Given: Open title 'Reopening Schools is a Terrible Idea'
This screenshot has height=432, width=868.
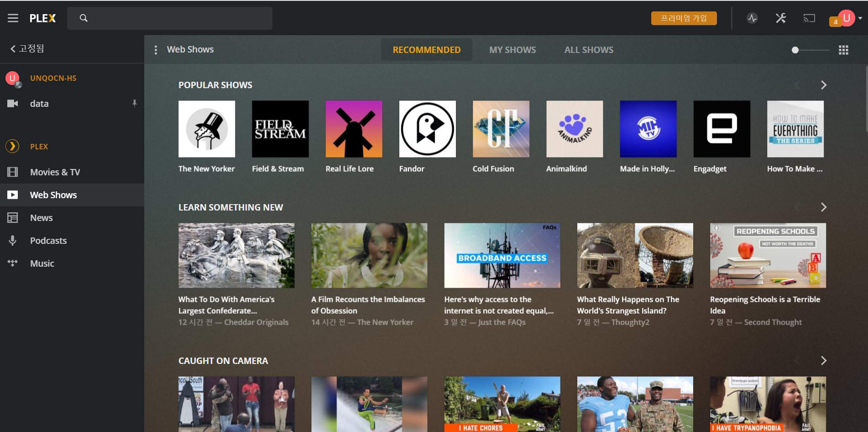Looking at the screenshot, I should [765, 305].
